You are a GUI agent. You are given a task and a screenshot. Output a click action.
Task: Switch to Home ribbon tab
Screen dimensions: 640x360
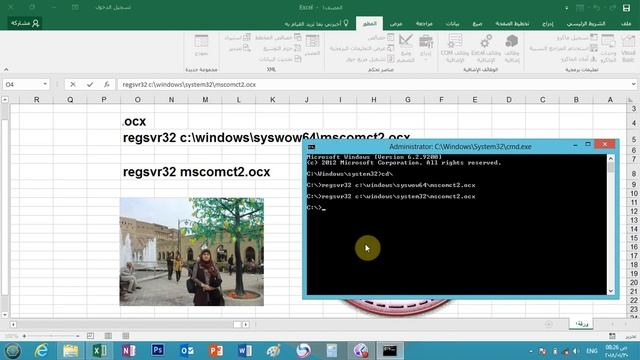pos(586,24)
